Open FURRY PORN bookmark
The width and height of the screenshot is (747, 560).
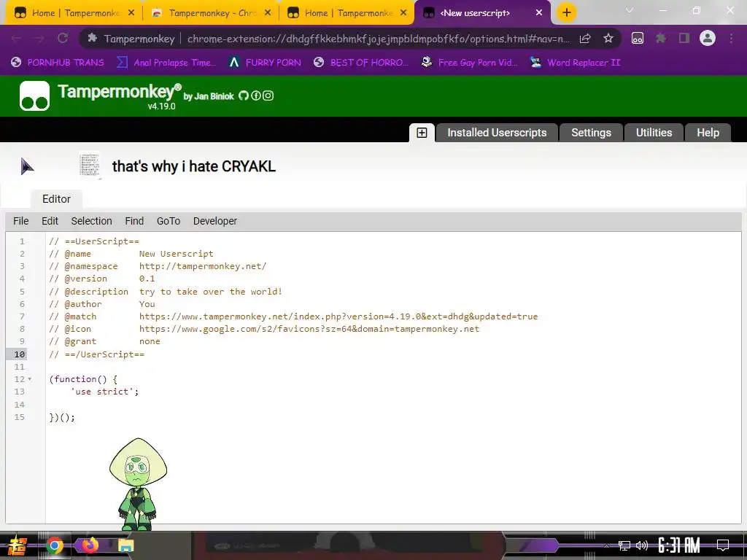pos(265,63)
